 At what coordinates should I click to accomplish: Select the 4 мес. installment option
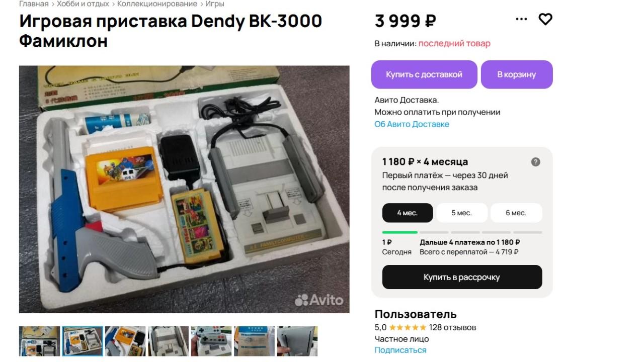[x=408, y=213]
